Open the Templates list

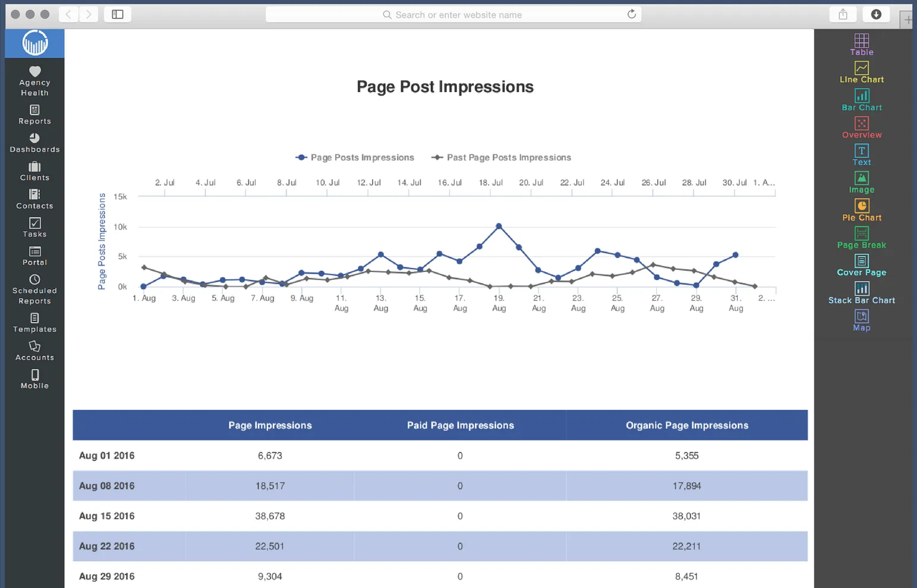34,323
